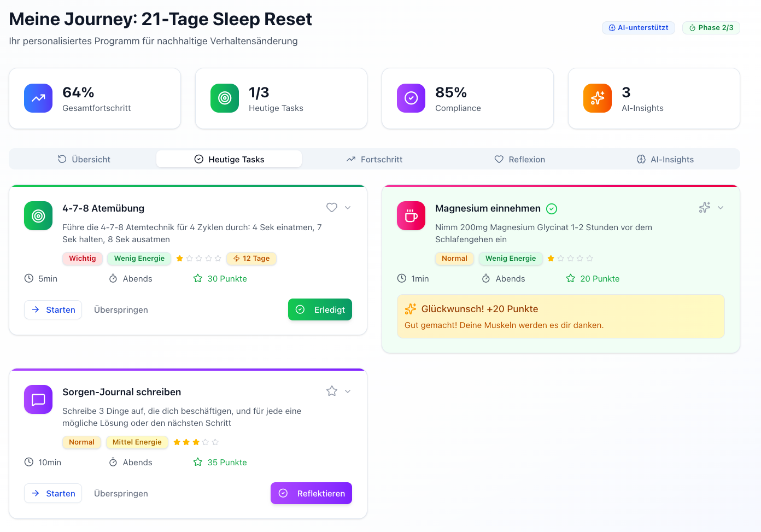Favorite the 4-7-8 Atemübung via heart icon
Screen dimensions: 761x532
point(331,207)
